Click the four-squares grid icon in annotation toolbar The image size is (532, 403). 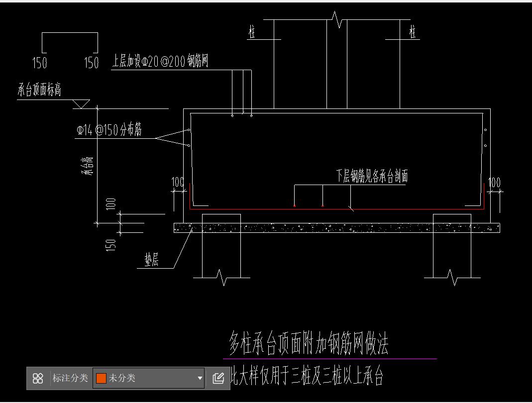(38, 378)
